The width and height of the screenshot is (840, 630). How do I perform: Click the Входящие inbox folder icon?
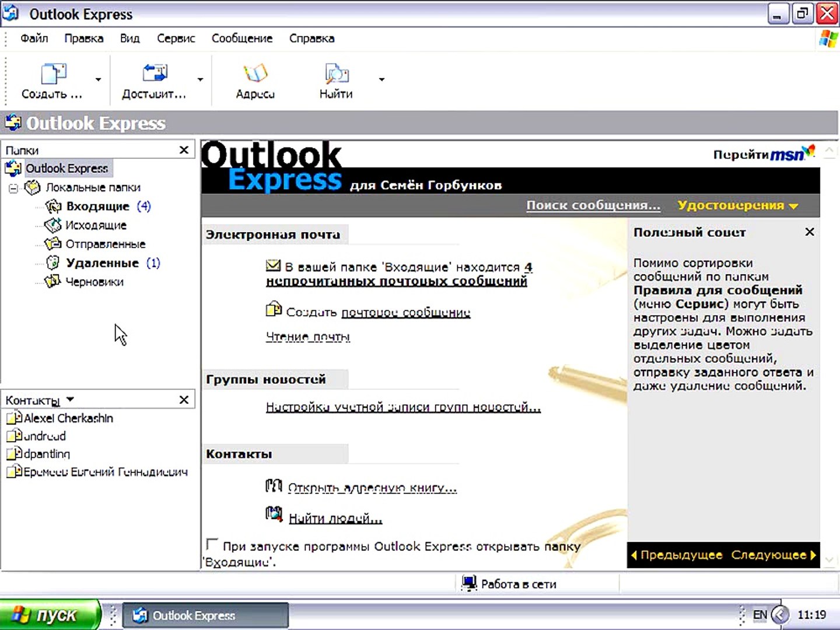pyautogui.click(x=54, y=206)
